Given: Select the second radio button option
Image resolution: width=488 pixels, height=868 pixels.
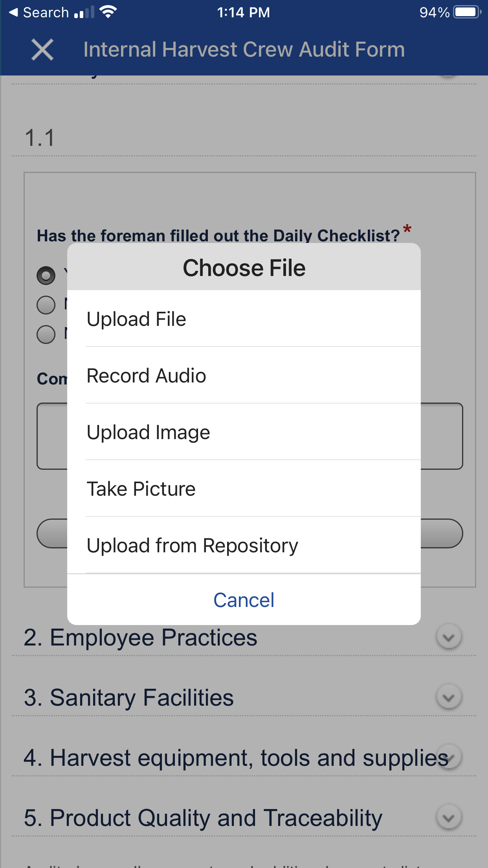Looking at the screenshot, I should pyautogui.click(x=46, y=305).
